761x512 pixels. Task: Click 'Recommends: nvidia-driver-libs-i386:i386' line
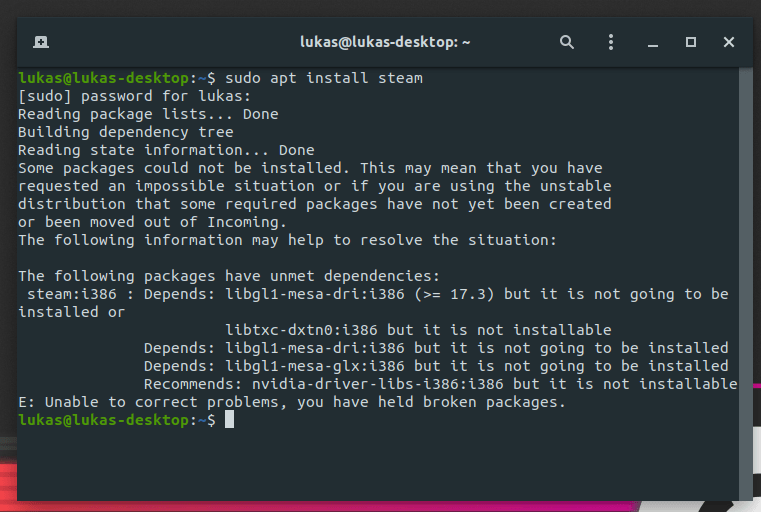point(441,383)
